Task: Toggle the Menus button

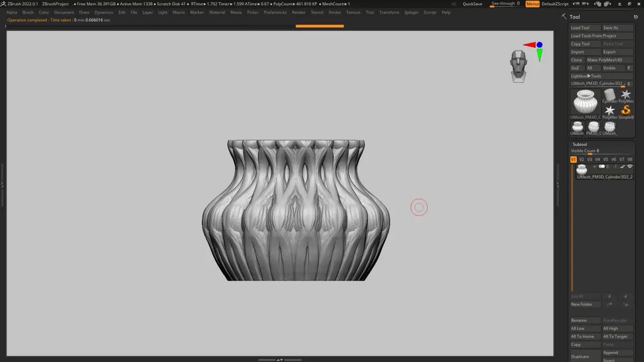Action: pyautogui.click(x=532, y=4)
